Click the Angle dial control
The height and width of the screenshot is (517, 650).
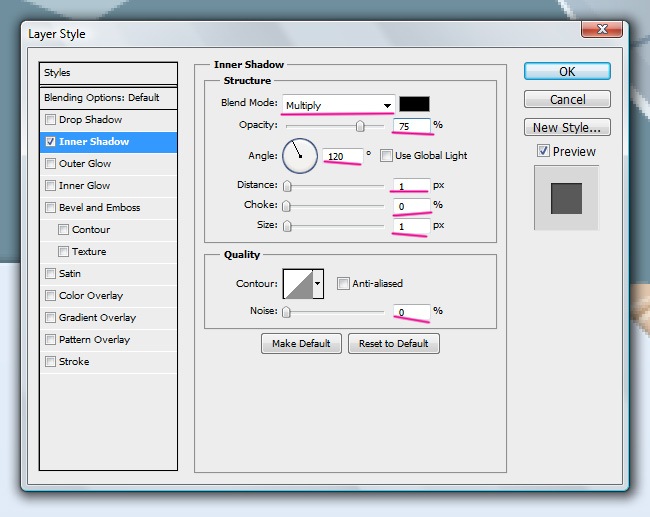(x=299, y=155)
